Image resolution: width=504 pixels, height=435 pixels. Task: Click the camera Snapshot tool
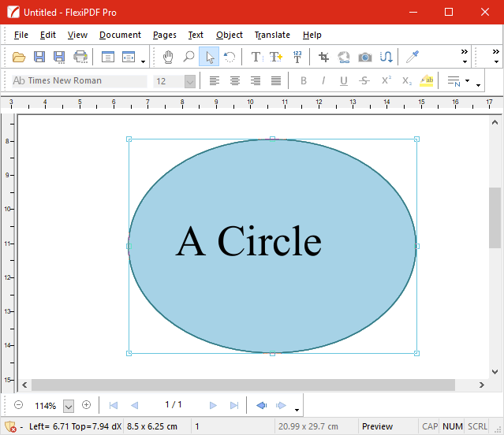364,57
